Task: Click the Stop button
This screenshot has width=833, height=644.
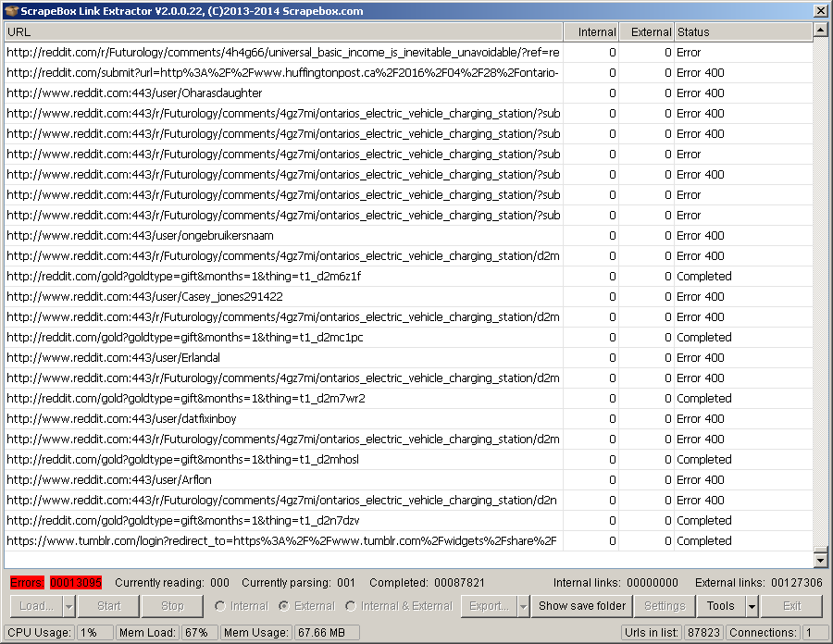Action: coord(172,606)
